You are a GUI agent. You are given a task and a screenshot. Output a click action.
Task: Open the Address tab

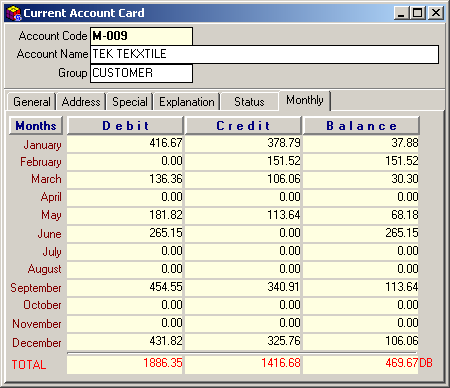[81, 102]
